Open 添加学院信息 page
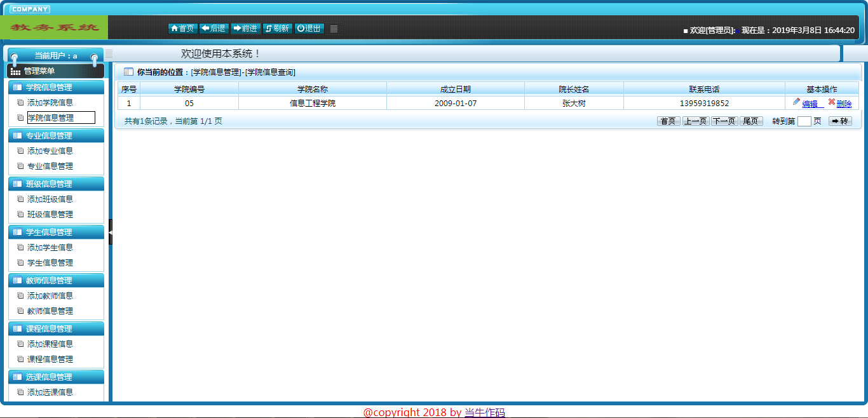The width and height of the screenshot is (868, 418). click(x=50, y=102)
